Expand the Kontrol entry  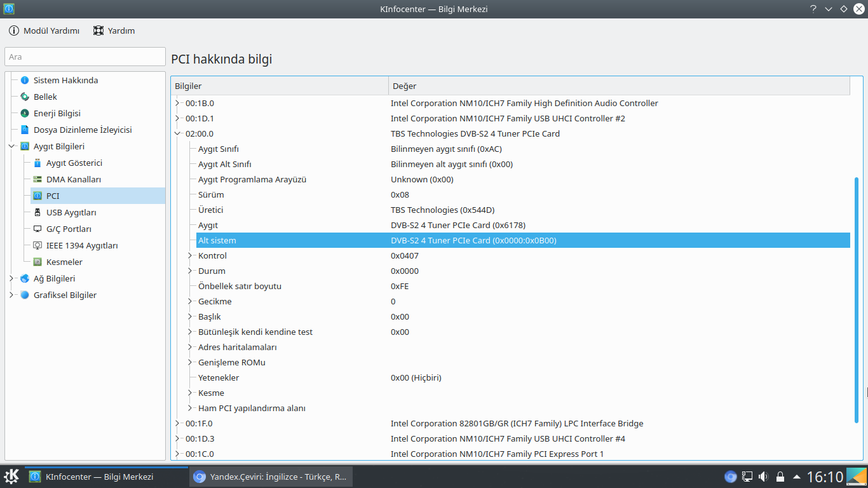coord(190,255)
